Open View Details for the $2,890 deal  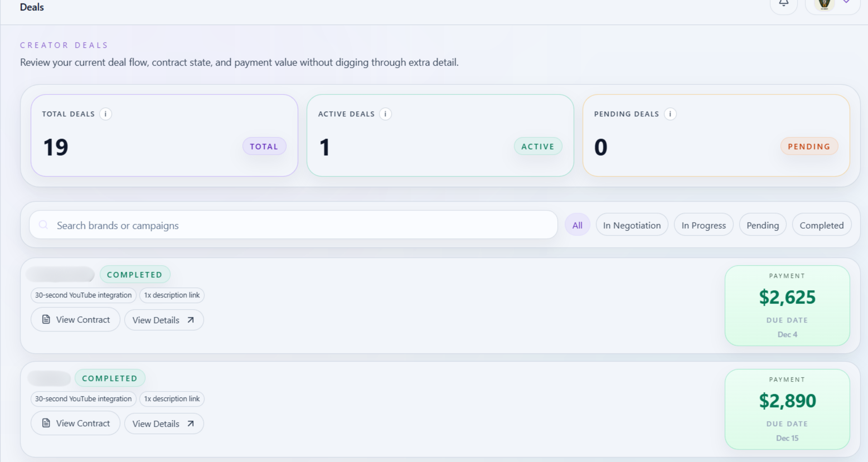[x=164, y=424]
